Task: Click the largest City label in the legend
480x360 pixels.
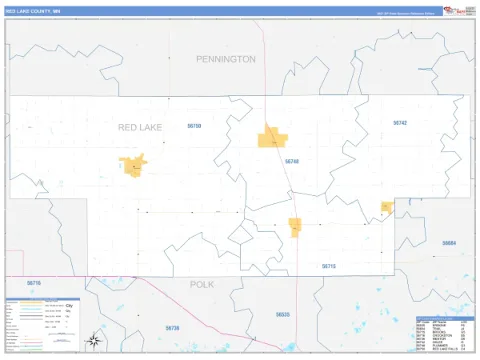Action: pyautogui.click(x=69, y=306)
